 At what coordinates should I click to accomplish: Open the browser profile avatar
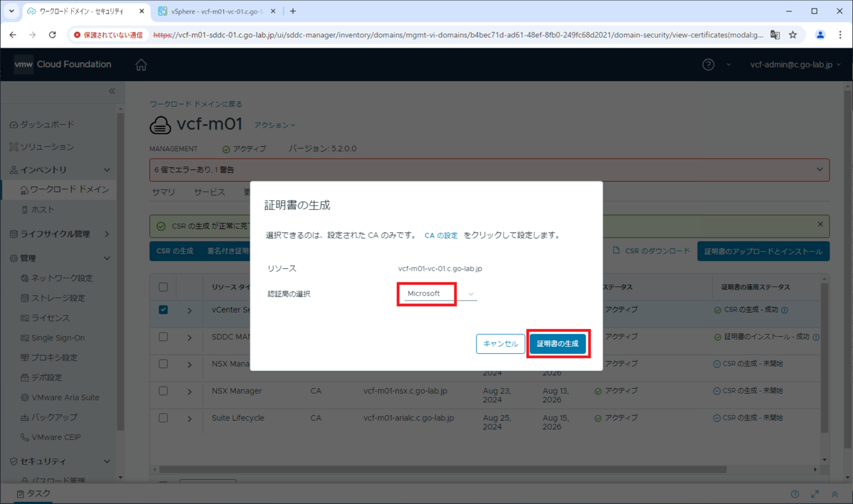pyautogui.click(x=820, y=34)
